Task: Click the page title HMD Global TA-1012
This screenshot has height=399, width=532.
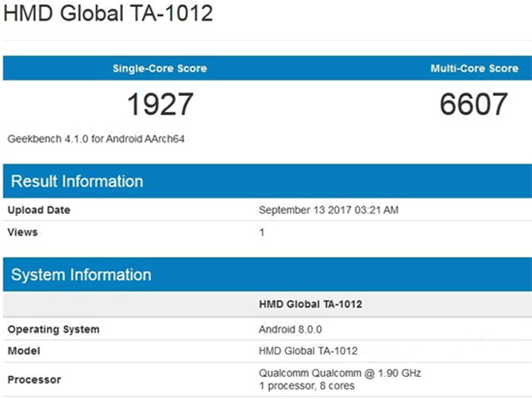Action: pyautogui.click(x=108, y=13)
